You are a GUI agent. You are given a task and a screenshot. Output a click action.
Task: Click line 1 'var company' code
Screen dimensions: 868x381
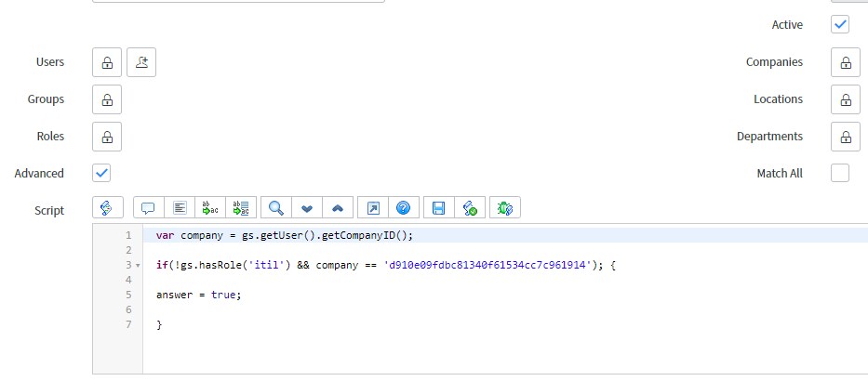click(285, 235)
